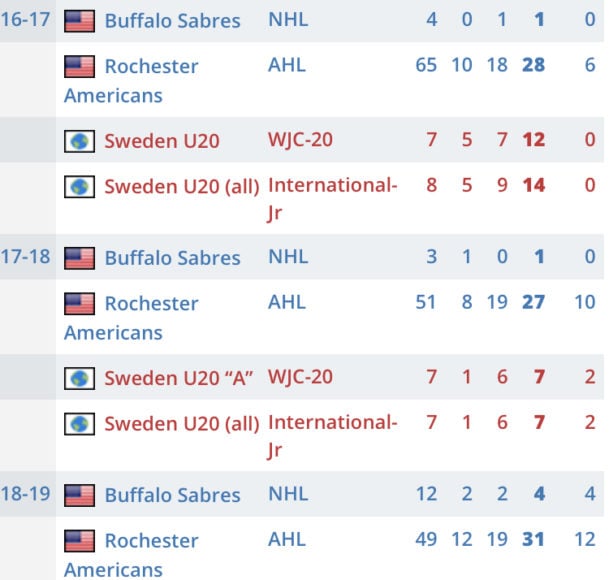Click the bold 31 points total
Viewport: 609px width, 580px height.
[533, 541]
